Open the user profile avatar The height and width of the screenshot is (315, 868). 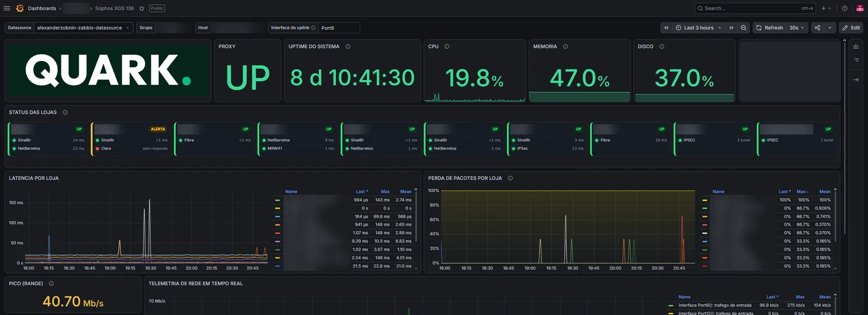(x=860, y=8)
